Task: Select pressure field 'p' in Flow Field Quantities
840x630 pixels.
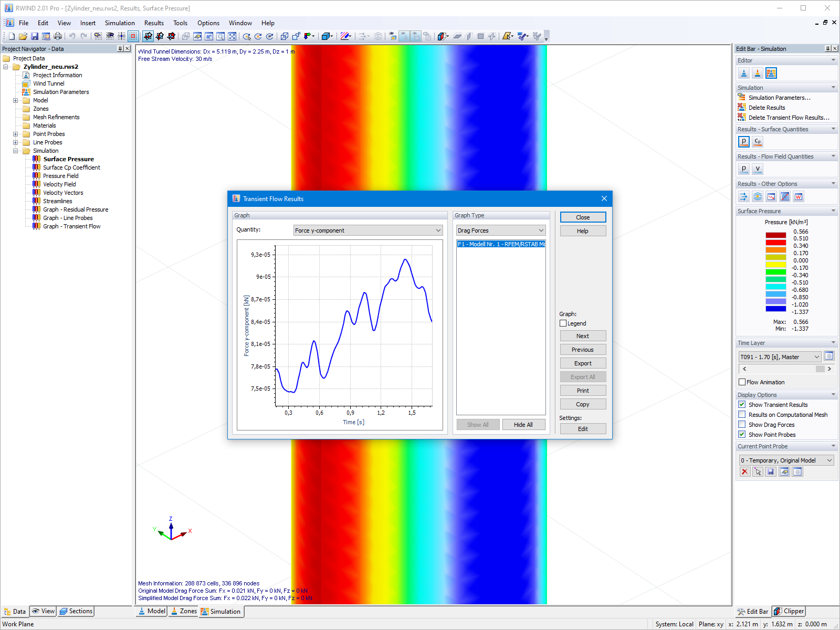Action: coord(744,169)
